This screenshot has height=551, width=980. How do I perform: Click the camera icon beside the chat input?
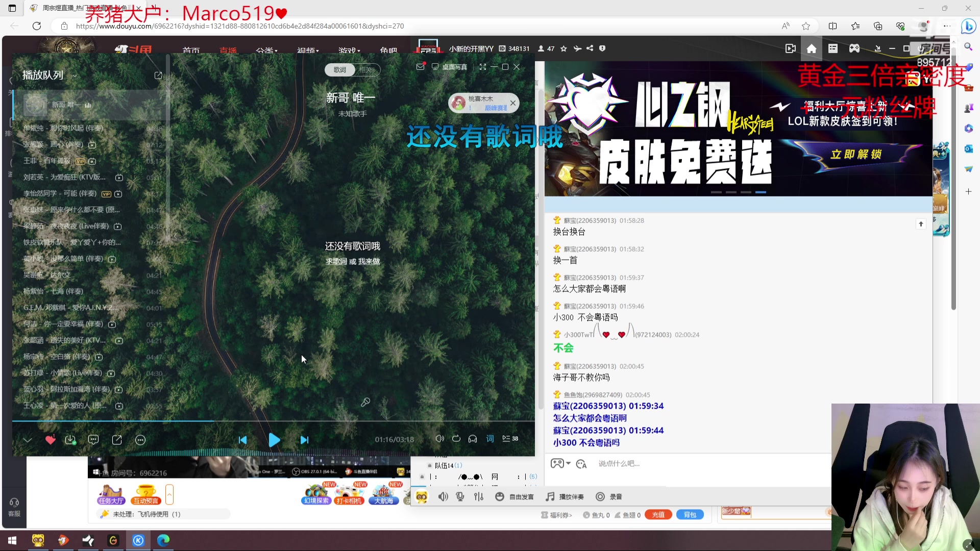(x=582, y=463)
